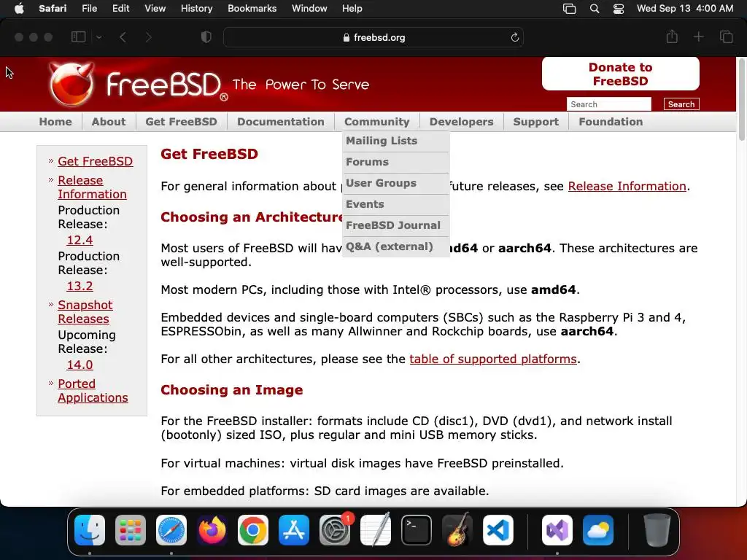
Task: Open Visual Studio Code from the Dock
Action: click(x=498, y=530)
